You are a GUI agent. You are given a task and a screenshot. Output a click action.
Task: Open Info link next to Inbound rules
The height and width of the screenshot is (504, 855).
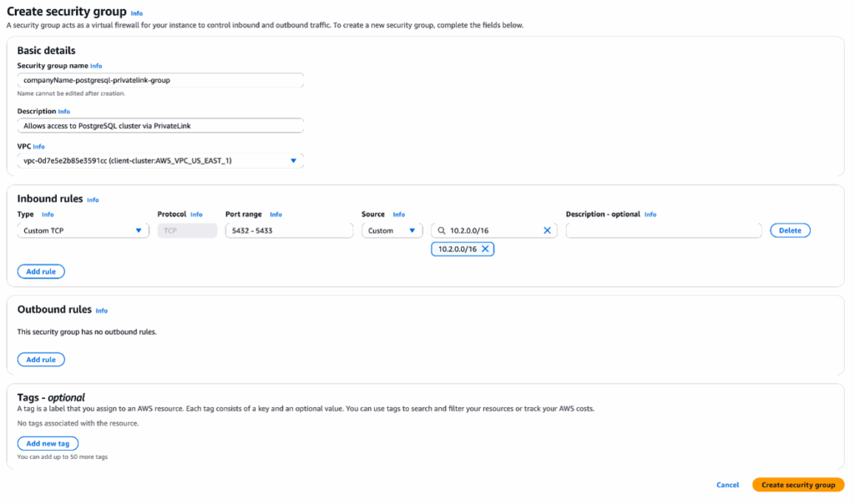93,200
